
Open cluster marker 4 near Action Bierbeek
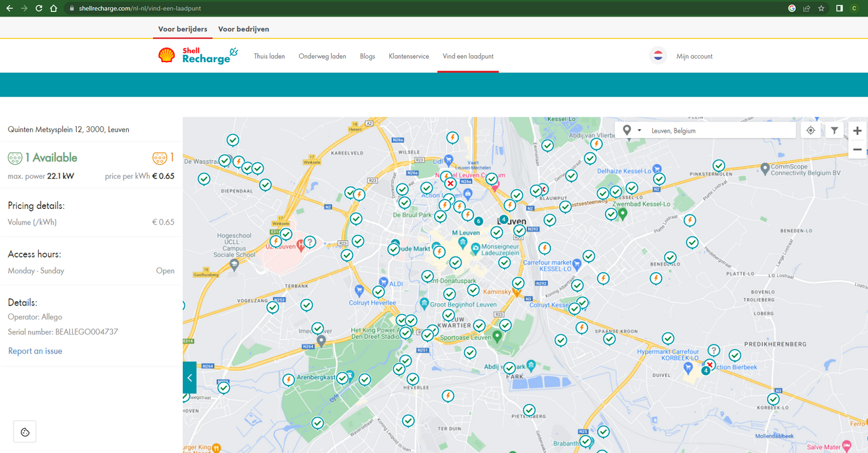(x=705, y=371)
